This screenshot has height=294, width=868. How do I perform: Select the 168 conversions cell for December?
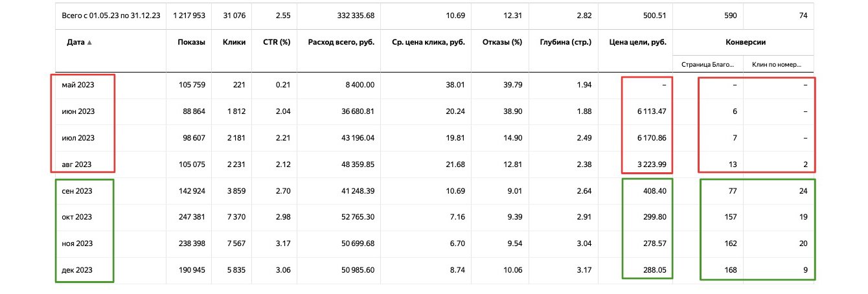(731, 269)
